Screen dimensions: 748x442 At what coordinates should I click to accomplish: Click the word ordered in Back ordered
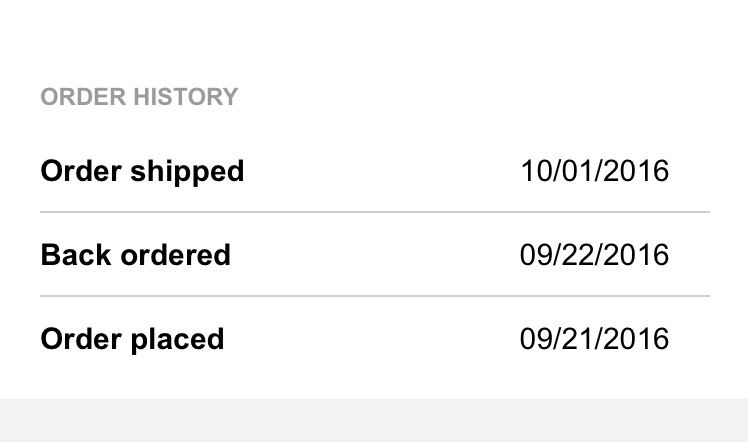[x=176, y=255]
